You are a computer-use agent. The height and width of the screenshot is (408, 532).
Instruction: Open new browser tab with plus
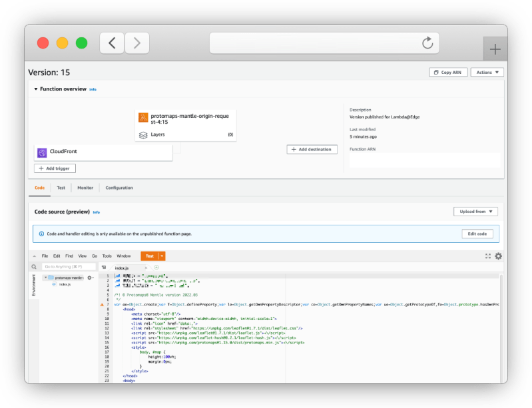495,49
